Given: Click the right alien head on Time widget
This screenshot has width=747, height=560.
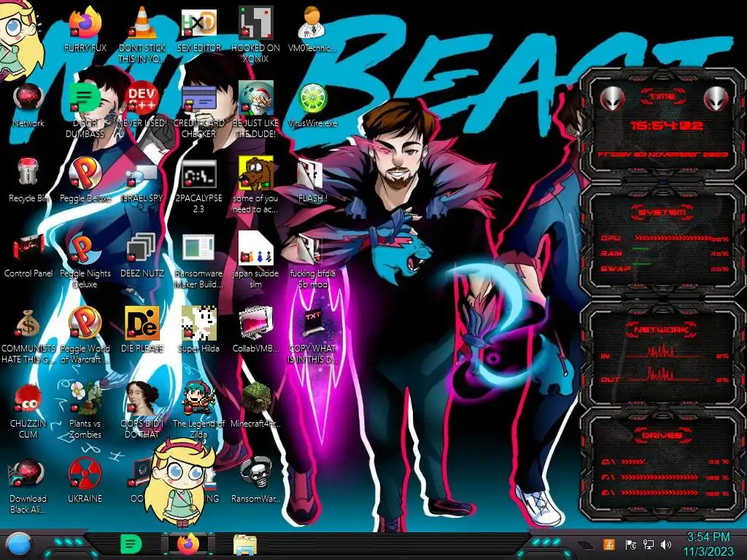Looking at the screenshot, I should (716, 98).
